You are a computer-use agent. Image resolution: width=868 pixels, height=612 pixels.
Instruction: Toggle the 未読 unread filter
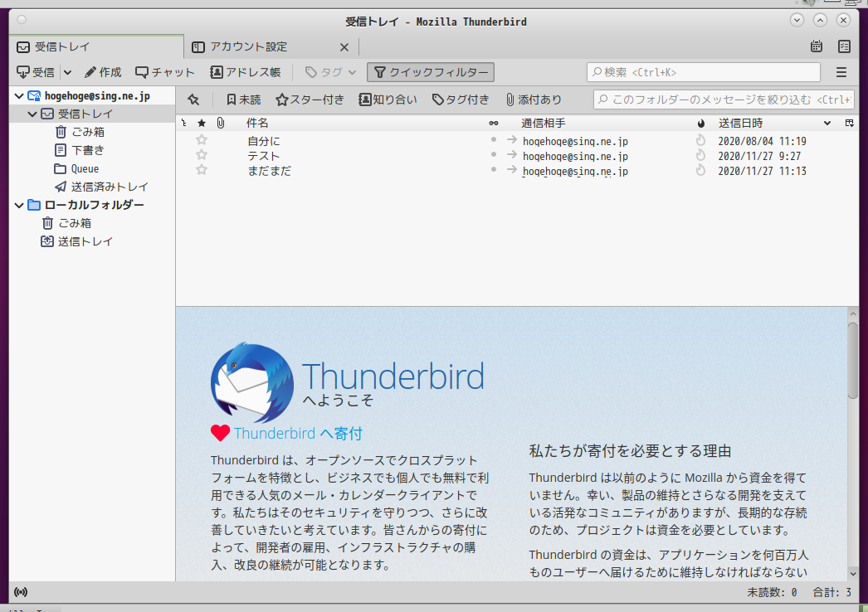click(244, 100)
